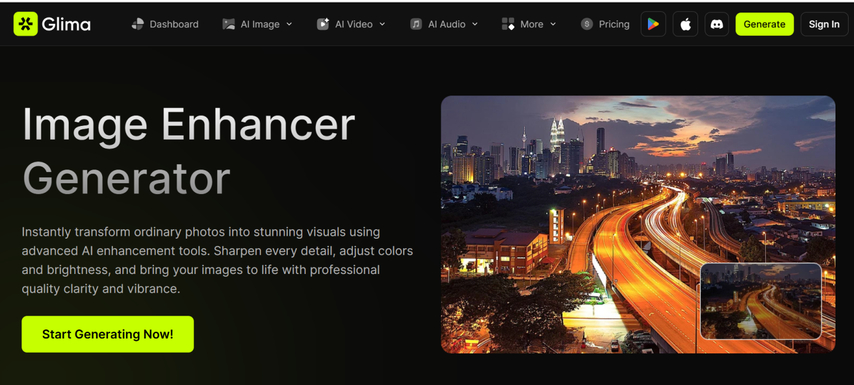
Task: Click the Glima logo icon
Action: [x=26, y=24]
